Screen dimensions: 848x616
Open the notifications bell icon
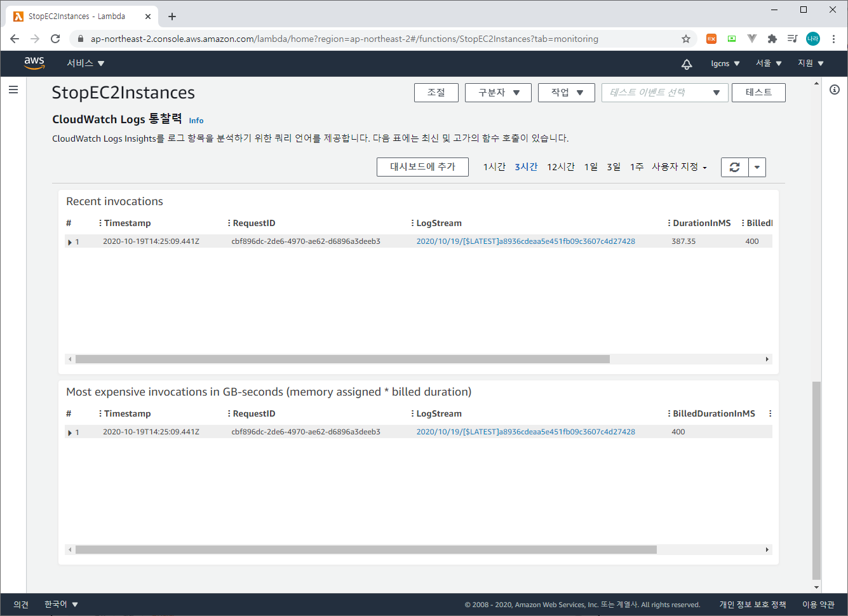pyautogui.click(x=687, y=64)
